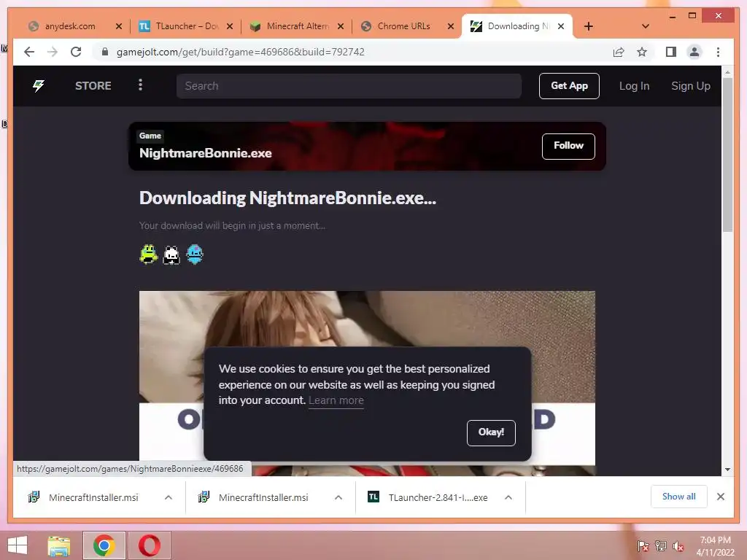Expand options for second MinecraftInstaller.msi download
Screen dimensions: 747x560
tap(338, 497)
